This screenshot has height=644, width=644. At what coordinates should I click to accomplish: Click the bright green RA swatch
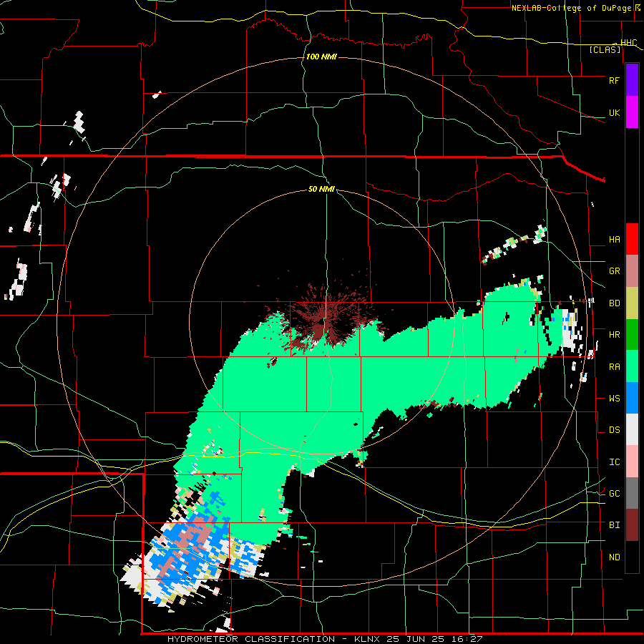tap(632, 366)
